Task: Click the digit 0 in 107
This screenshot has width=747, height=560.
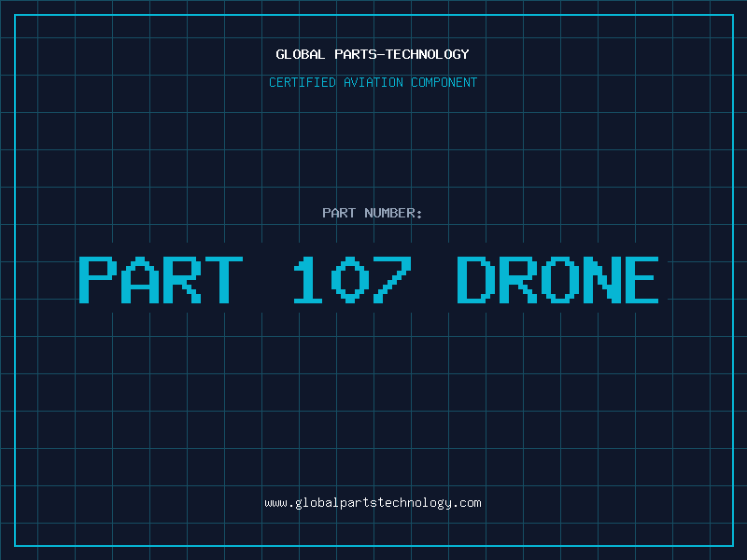Action: [x=350, y=279]
